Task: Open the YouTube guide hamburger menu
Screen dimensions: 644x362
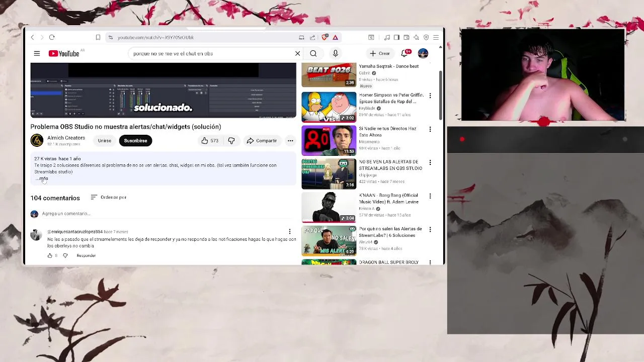Action: point(37,53)
